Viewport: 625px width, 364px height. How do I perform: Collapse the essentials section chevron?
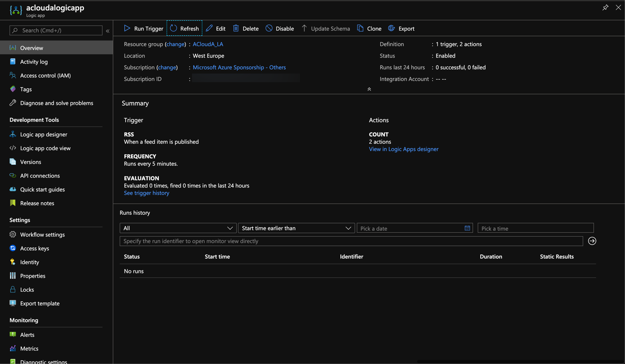pos(369,89)
